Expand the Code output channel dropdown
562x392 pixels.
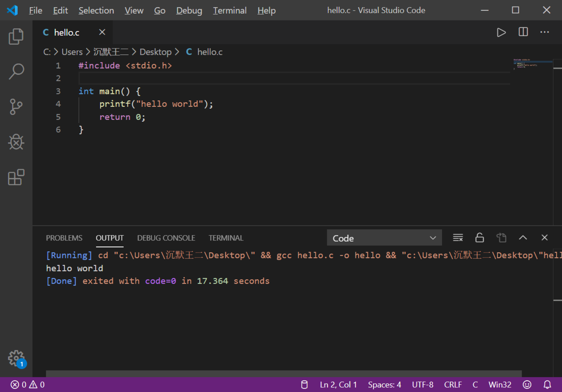[384, 238]
